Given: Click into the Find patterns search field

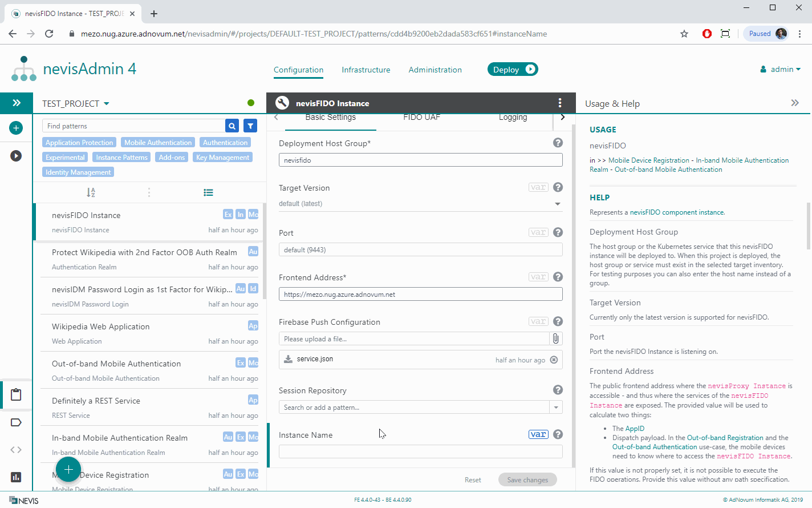Looking at the screenshot, I should click(x=134, y=126).
